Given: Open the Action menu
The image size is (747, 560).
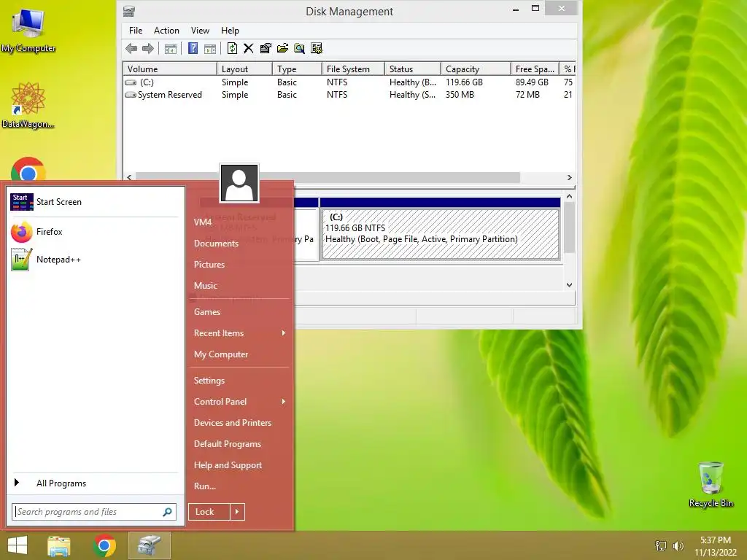Looking at the screenshot, I should coord(166,31).
